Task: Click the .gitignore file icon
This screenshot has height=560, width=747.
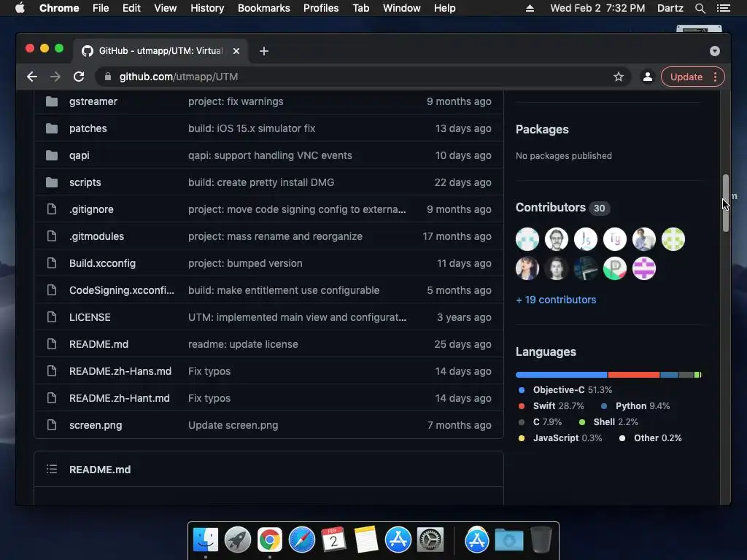Action: click(x=52, y=209)
